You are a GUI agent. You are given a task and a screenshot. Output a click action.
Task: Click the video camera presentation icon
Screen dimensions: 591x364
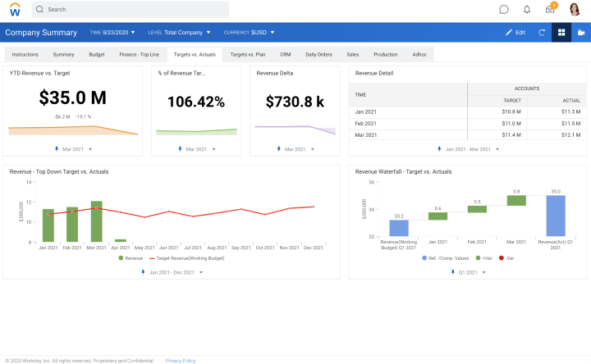[x=581, y=33]
